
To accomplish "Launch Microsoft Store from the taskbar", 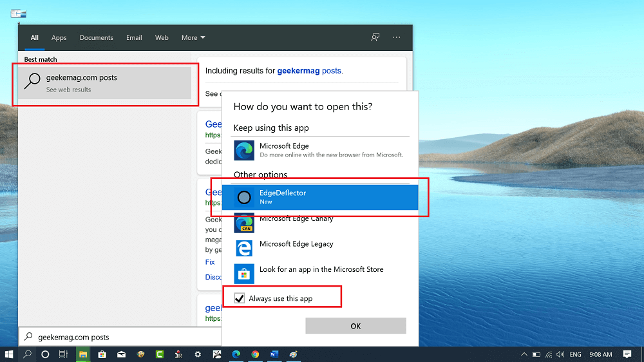I will point(102,354).
